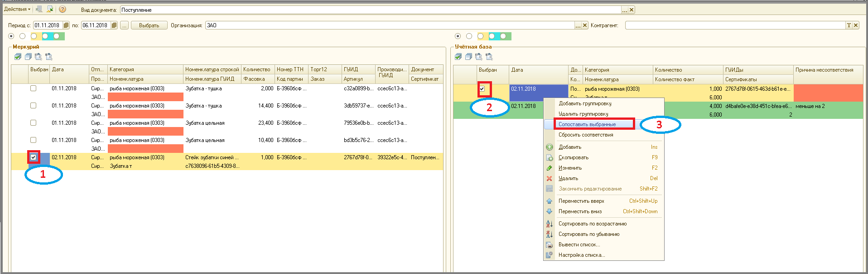Click third toolbar icon in Меркурий panel
The width and height of the screenshot is (868, 274).
(39, 57)
